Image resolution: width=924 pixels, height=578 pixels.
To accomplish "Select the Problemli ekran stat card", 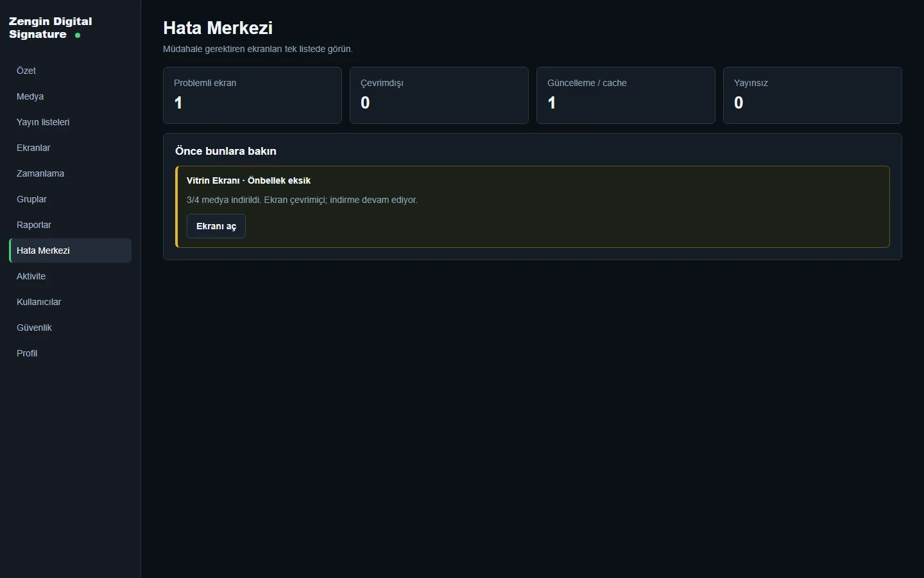I will click(252, 95).
